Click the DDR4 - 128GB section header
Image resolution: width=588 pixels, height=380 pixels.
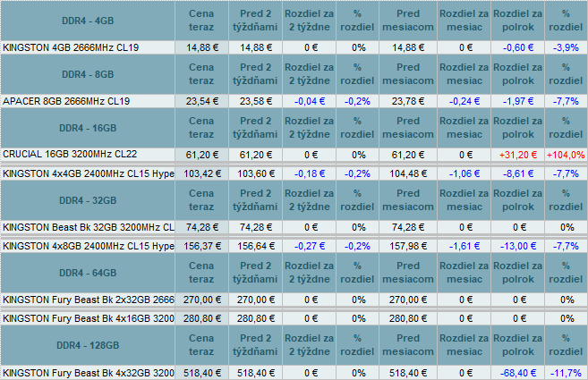pos(88,345)
